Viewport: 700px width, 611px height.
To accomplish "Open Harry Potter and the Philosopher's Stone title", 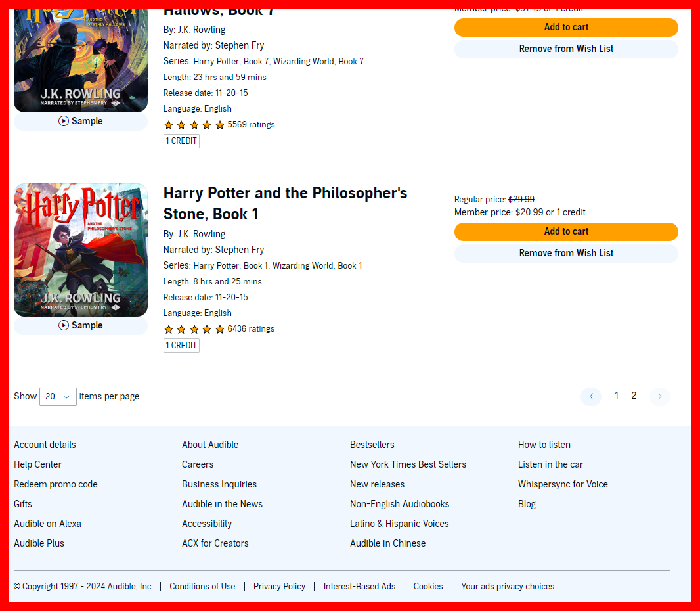I will [285, 203].
